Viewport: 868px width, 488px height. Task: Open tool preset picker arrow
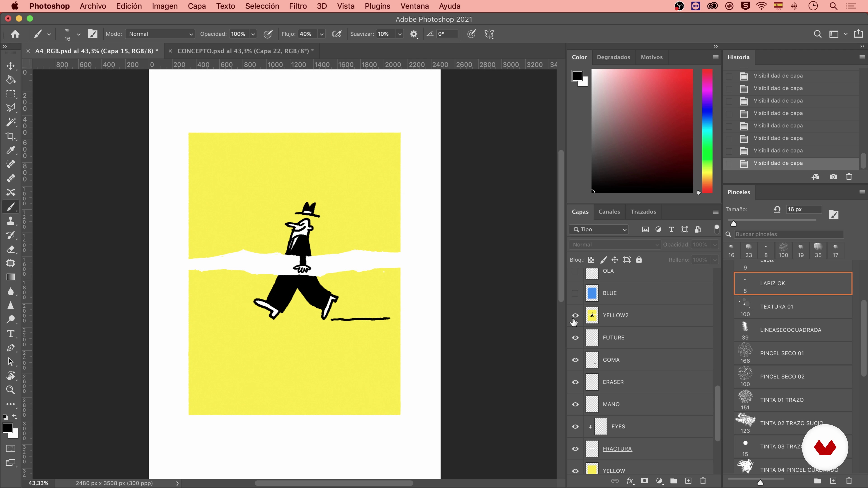click(x=49, y=34)
